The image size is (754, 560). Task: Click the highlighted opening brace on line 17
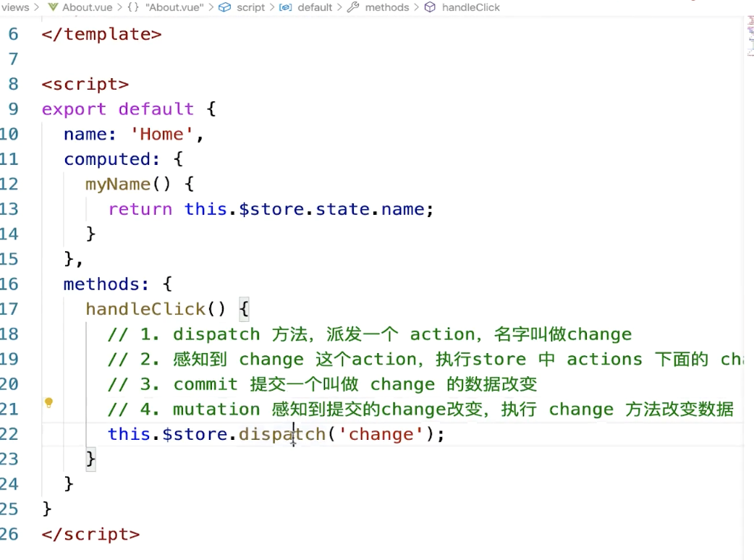(x=244, y=309)
